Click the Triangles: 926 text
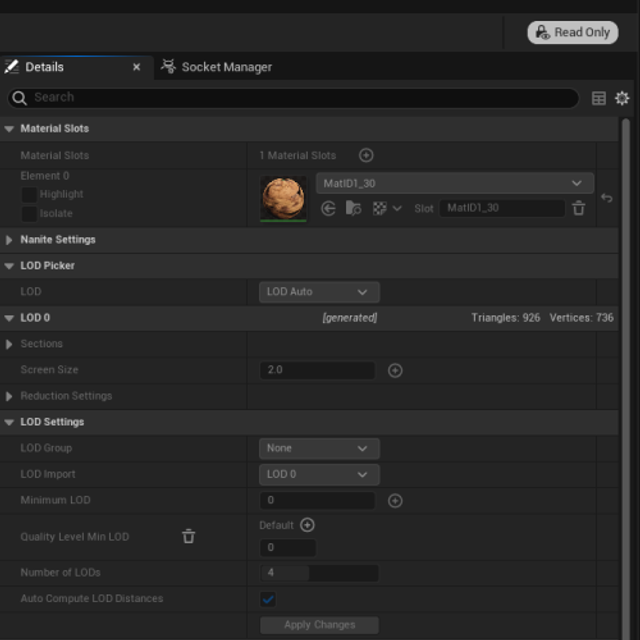 505,318
